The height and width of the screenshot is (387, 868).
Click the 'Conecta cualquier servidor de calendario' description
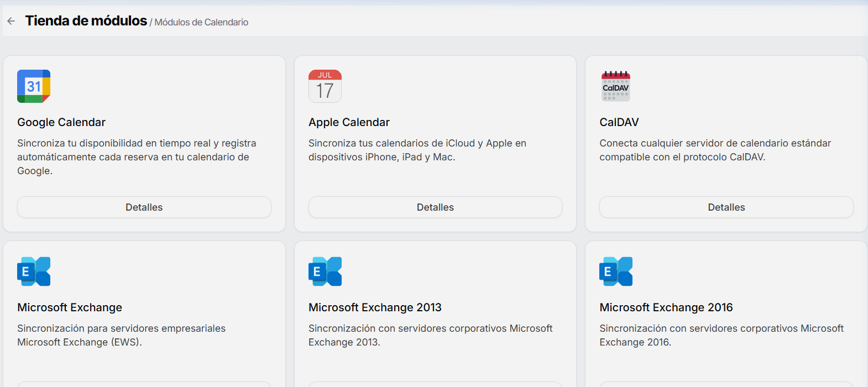[715, 150]
